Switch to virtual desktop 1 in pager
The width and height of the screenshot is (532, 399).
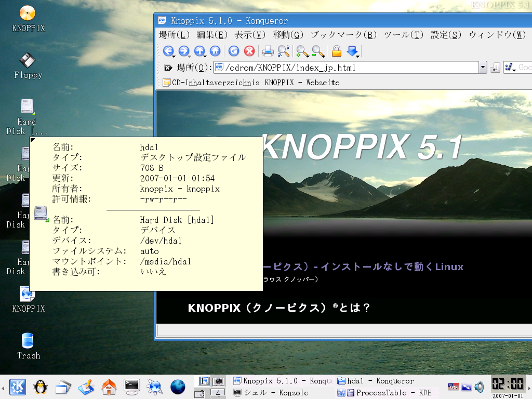click(x=203, y=381)
